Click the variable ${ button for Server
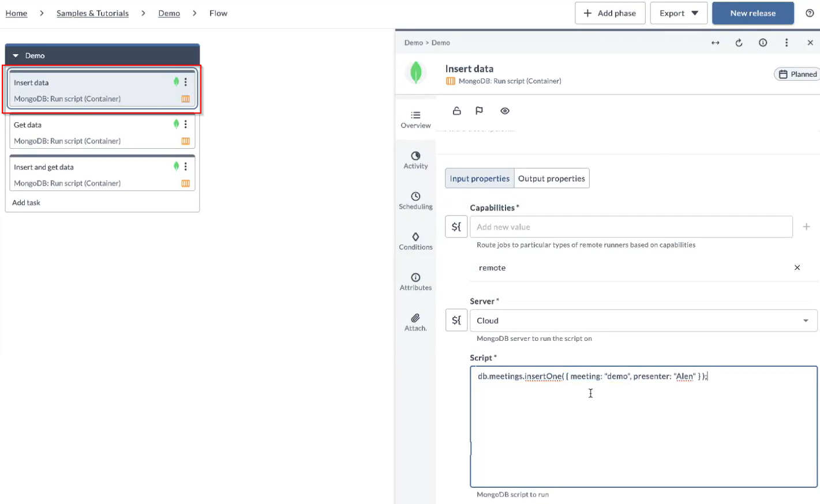This screenshot has width=820, height=504. tap(456, 320)
